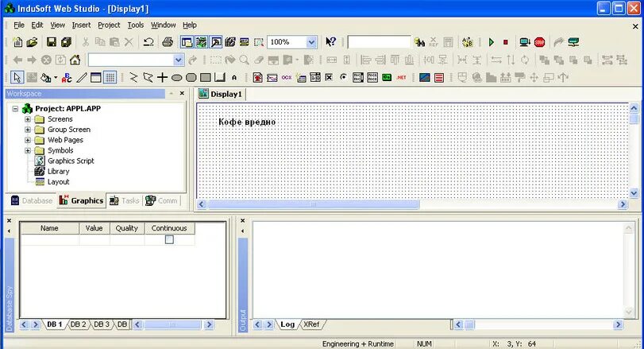Print using the printer icon

[x=168, y=42]
